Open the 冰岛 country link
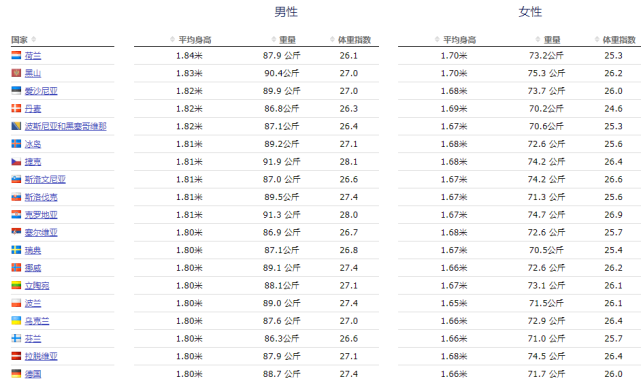This screenshot has height=381, width=641. [33, 144]
